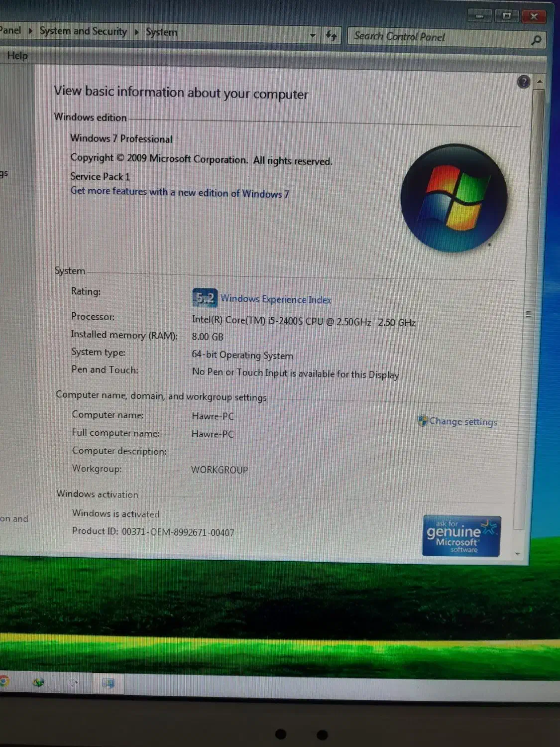560x747 pixels.
Task: Maximize the System window
Action: point(506,16)
